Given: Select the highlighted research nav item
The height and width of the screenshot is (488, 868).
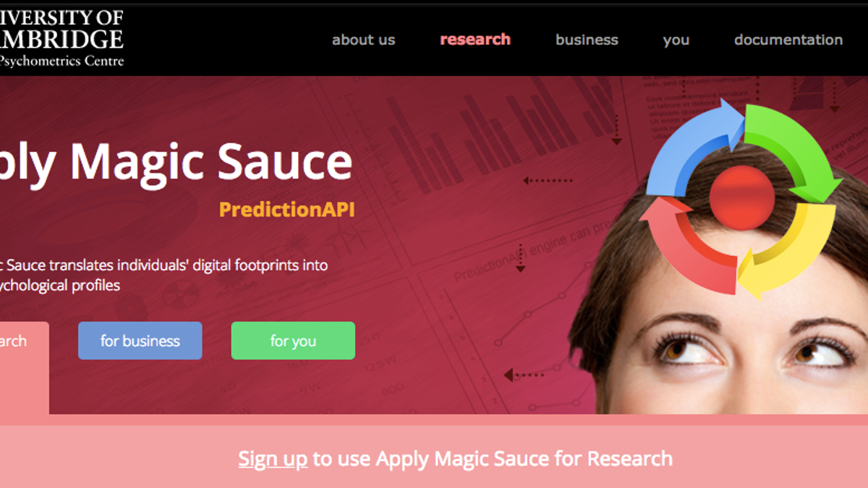Looking at the screenshot, I should tap(475, 40).
